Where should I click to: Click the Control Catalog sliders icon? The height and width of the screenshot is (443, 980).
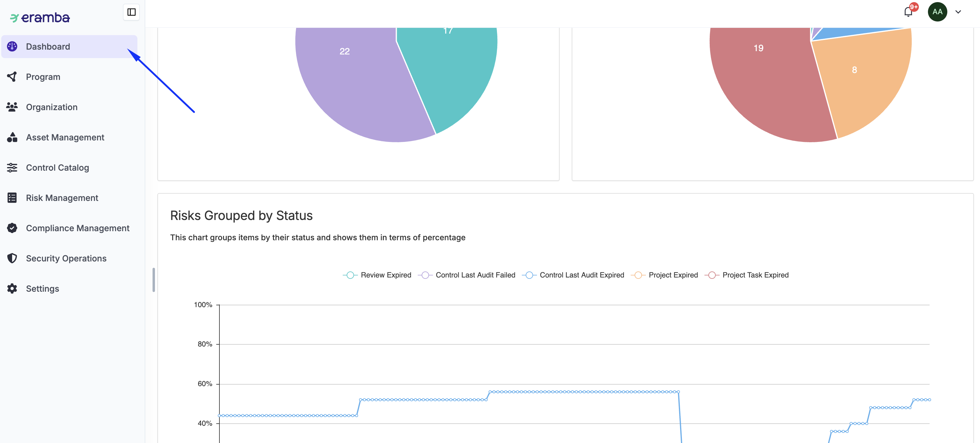click(x=12, y=167)
